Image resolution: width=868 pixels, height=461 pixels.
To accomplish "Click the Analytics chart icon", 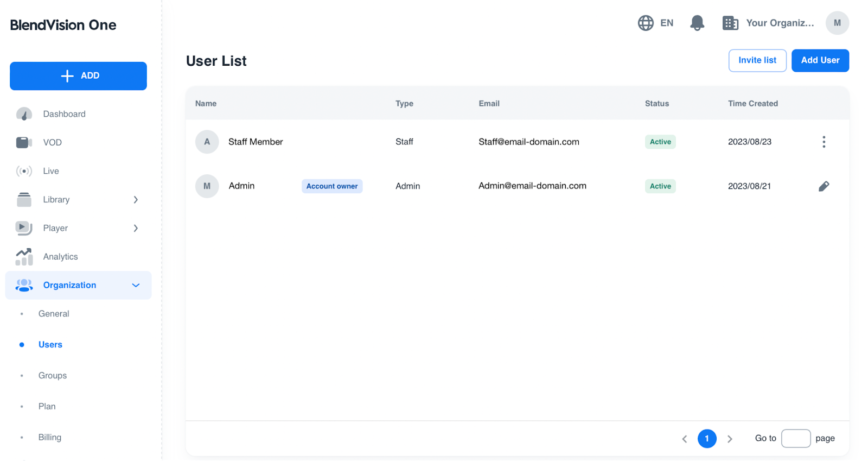I will click(x=24, y=257).
